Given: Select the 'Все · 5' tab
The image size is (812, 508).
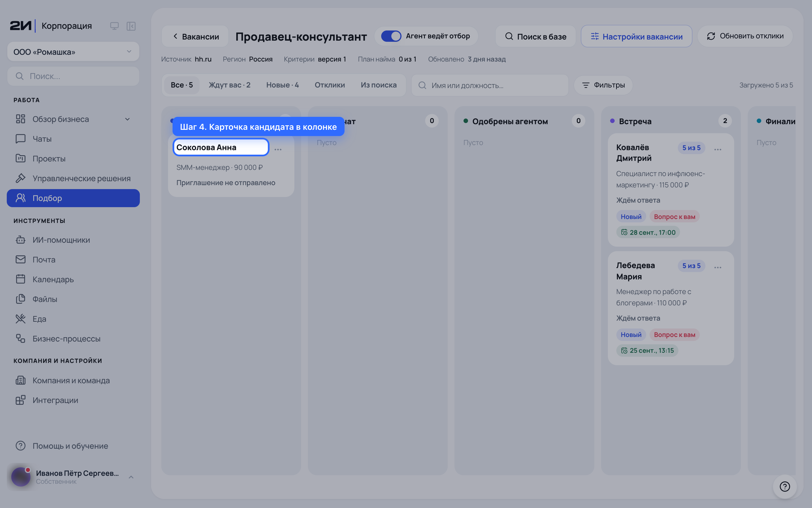Looking at the screenshot, I should [x=182, y=85].
